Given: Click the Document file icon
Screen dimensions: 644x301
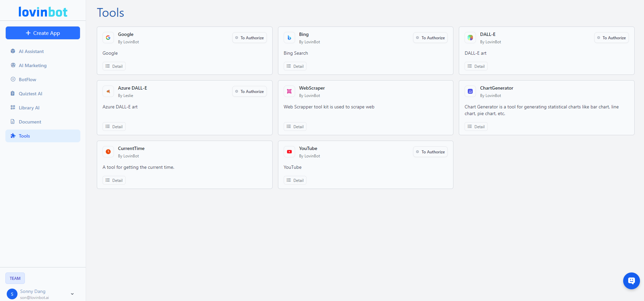Looking at the screenshot, I should pos(13,121).
